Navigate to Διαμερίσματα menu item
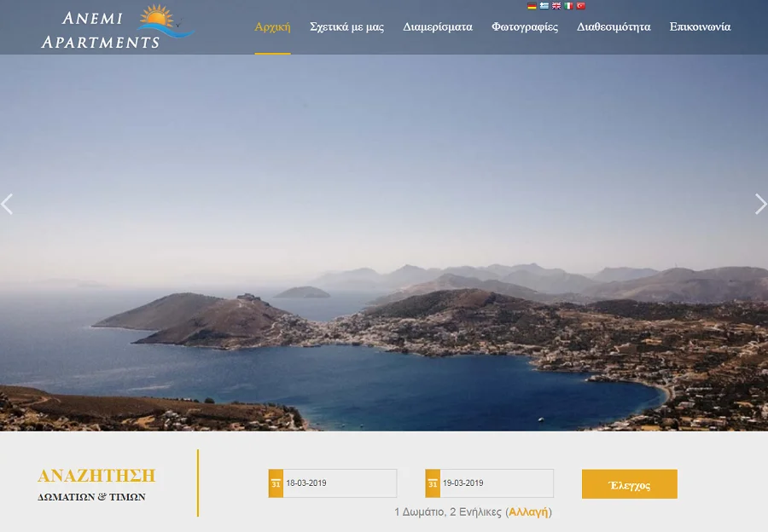This screenshot has width=768, height=532. (438, 27)
